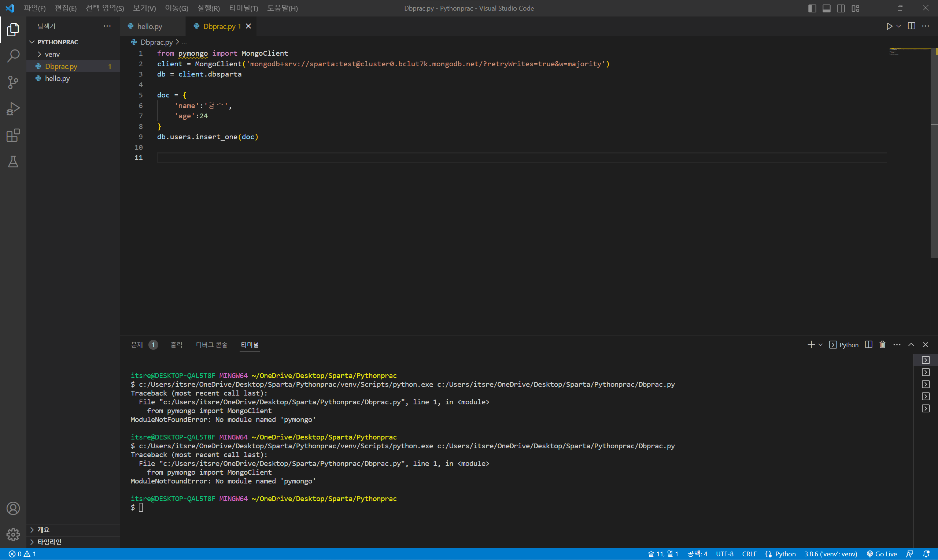Change end of line sequence CRLF
Image resolution: width=938 pixels, height=560 pixels.
tap(749, 554)
